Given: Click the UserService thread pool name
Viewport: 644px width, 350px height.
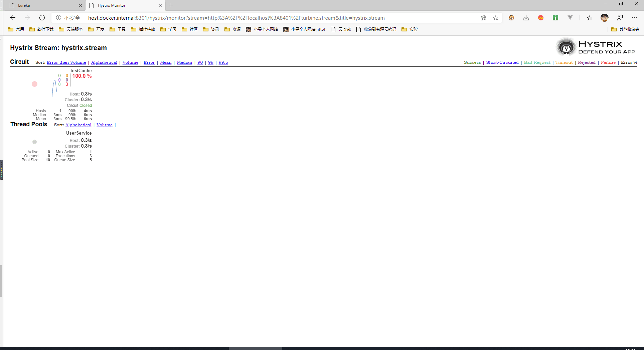Looking at the screenshot, I should point(79,133).
